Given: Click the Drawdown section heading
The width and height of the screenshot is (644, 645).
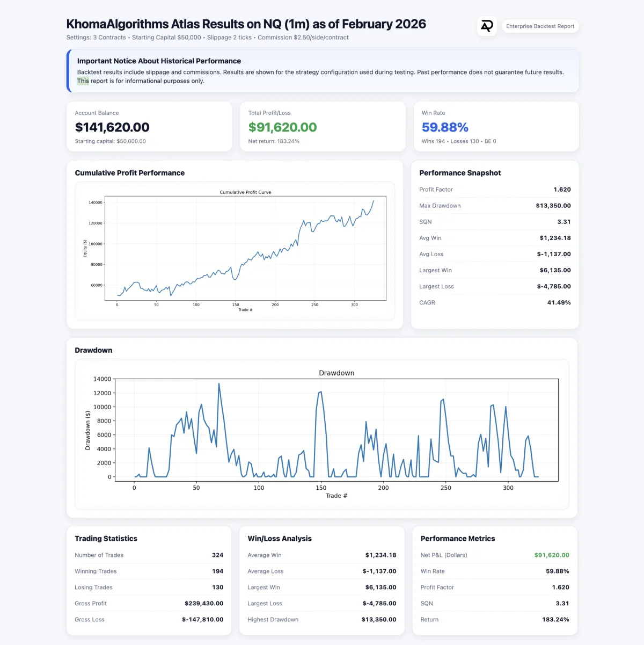Looking at the screenshot, I should (x=93, y=350).
